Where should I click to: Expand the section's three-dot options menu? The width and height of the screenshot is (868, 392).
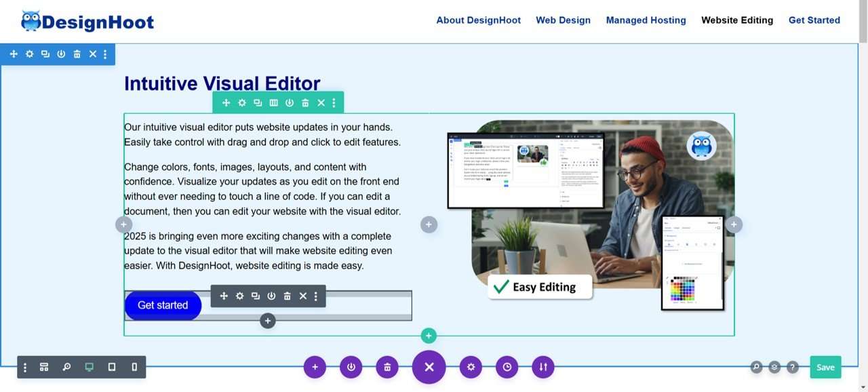click(104, 54)
